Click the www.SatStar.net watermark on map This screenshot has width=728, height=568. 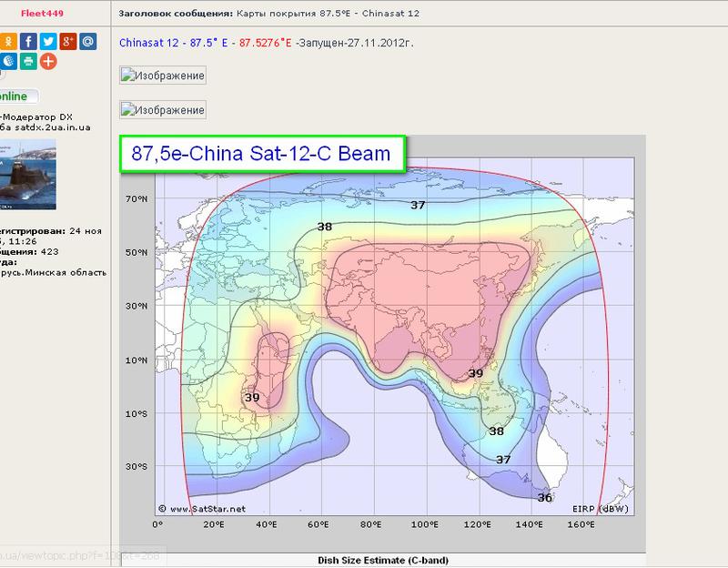click(x=203, y=509)
